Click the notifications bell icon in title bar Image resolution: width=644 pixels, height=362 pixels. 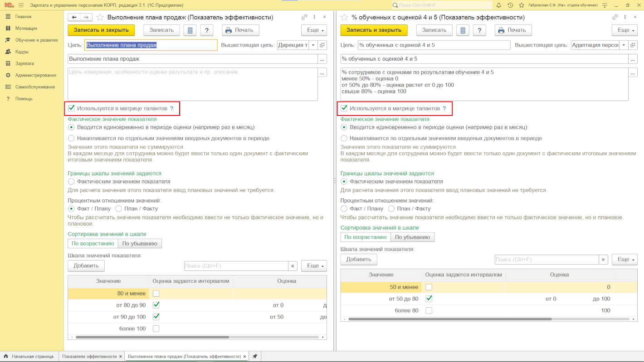point(498,5)
